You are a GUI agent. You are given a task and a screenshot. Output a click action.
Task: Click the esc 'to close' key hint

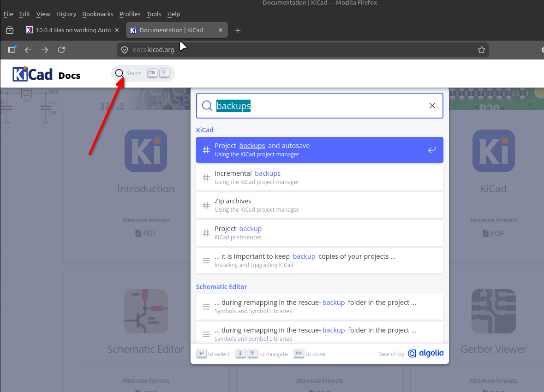pos(299,354)
